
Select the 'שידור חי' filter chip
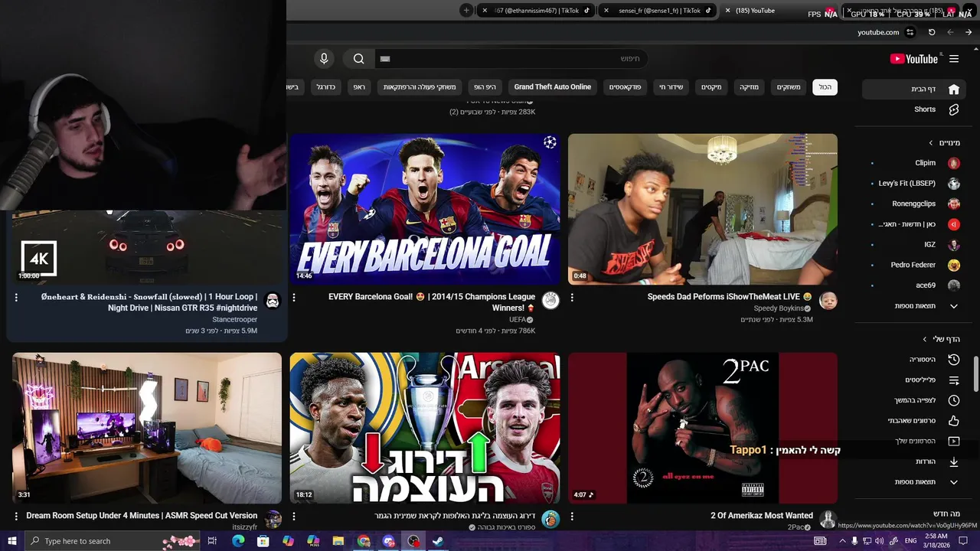pyautogui.click(x=672, y=87)
